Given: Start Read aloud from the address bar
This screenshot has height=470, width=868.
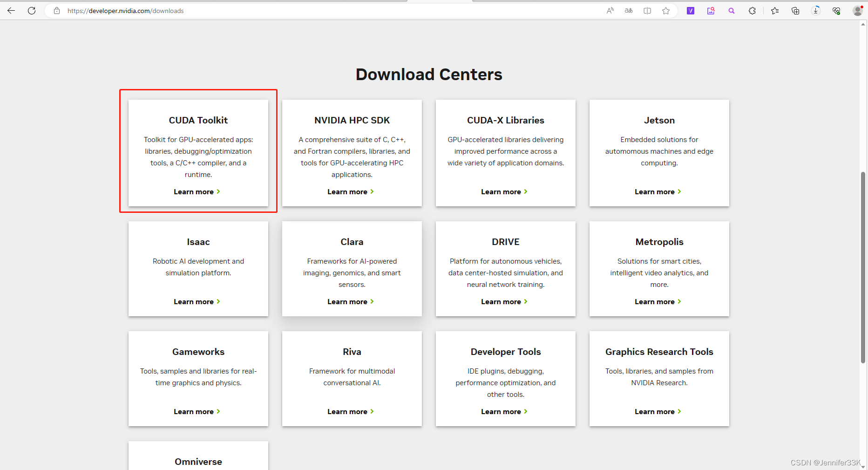Looking at the screenshot, I should pos(610,11).
